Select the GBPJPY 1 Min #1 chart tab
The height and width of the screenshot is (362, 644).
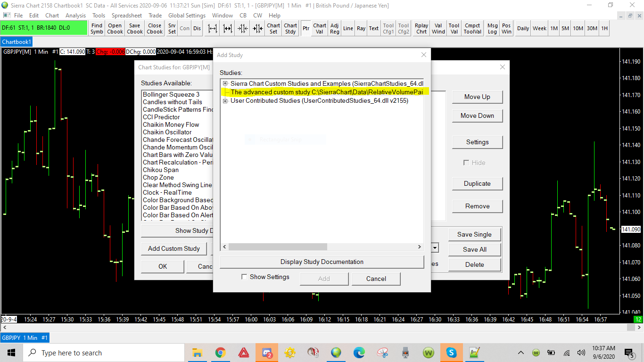tap(25, 338)
